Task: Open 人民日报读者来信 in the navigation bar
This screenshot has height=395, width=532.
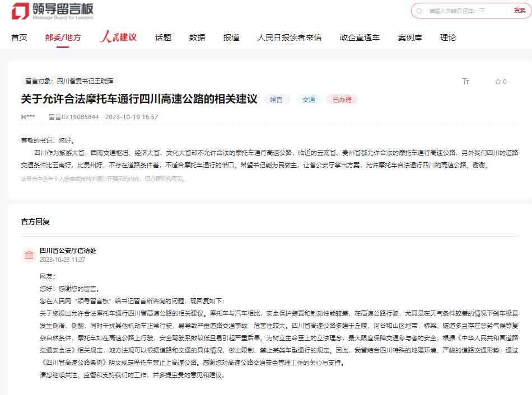Action: [289, 37]
